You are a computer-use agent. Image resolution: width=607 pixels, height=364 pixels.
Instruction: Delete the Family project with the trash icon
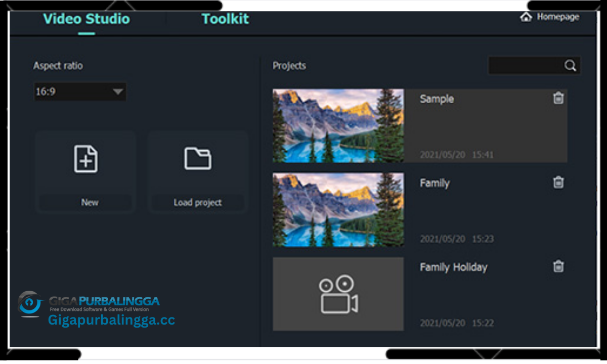[x=558, y=182]
